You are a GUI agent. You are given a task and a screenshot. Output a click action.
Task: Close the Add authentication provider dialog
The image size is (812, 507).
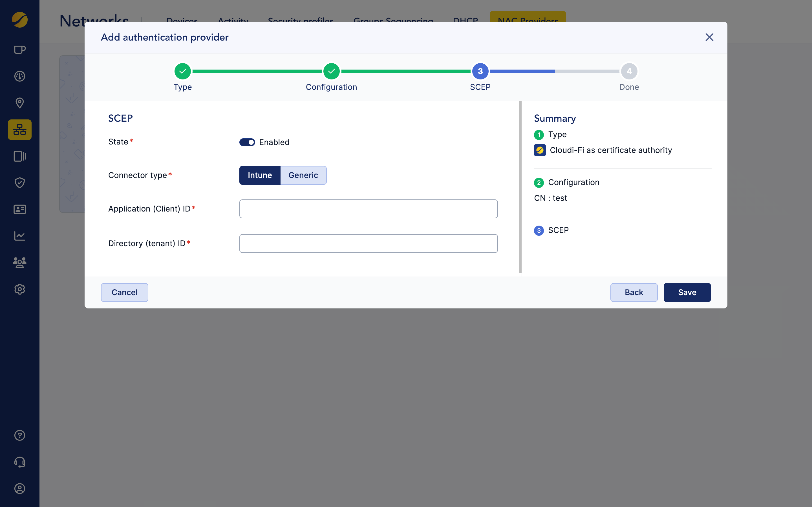click(709, 37)
